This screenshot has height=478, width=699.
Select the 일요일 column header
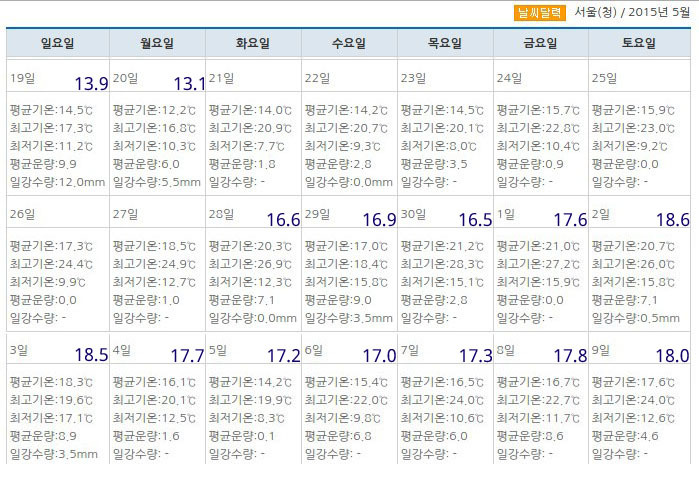coord(58,43)
